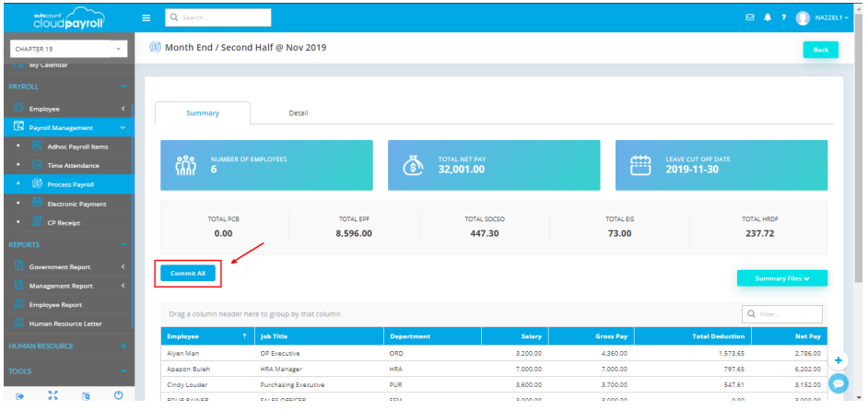Open notifications bell icon
868x411 pixels.
pyautogui.click(x=767, y=18)
